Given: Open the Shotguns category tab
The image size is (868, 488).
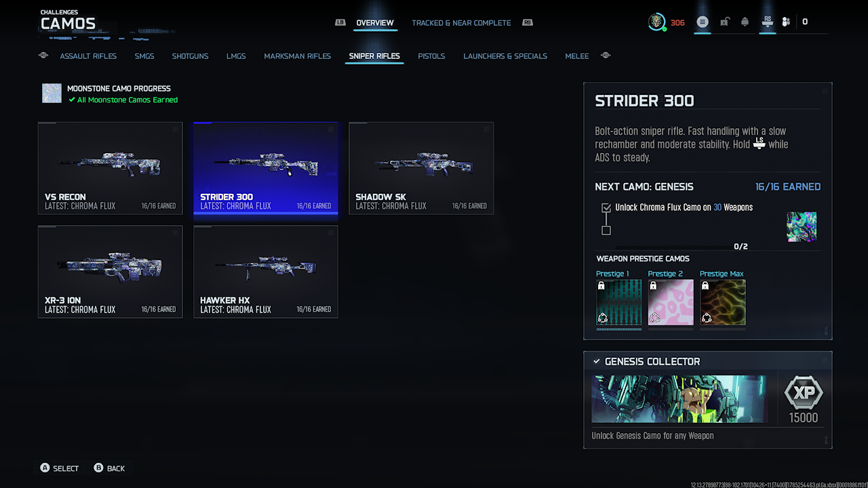Looking at the screenshot, I should click(190, 56).
